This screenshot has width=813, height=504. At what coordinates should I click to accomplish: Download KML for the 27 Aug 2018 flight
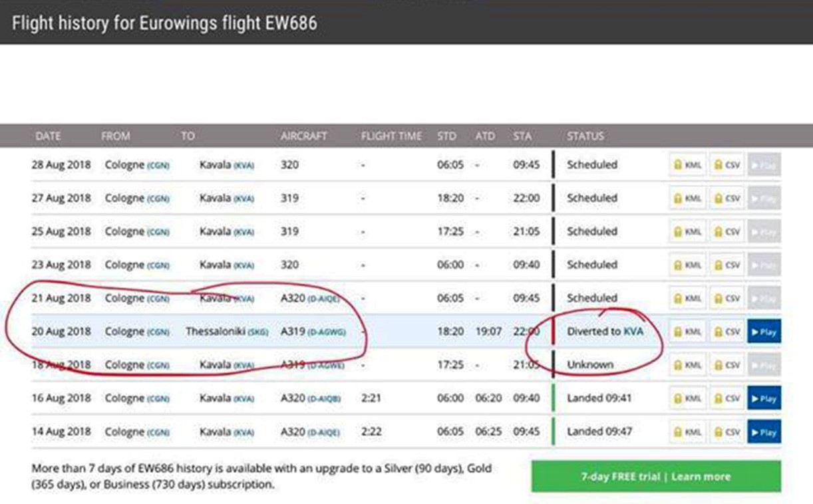687,198
